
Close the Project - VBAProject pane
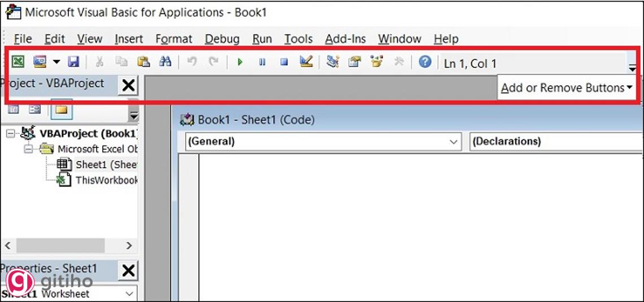(129, 85)
